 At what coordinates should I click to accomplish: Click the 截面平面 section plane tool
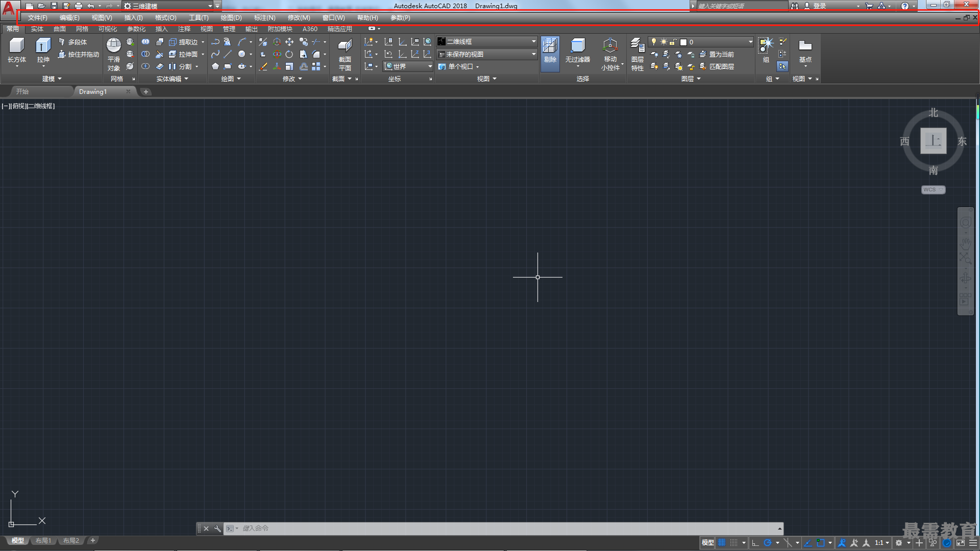pos(345,54)
